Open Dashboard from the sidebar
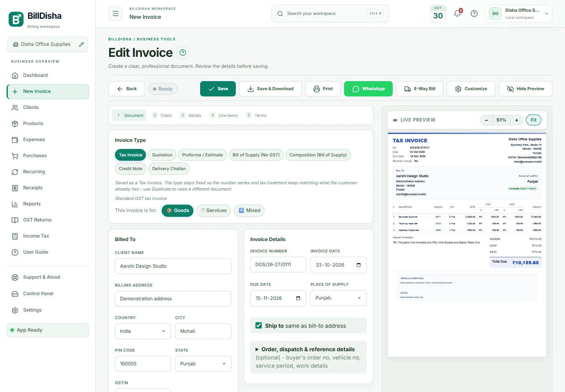Viewport: 565px width, 392px height. tap(48, 75)
